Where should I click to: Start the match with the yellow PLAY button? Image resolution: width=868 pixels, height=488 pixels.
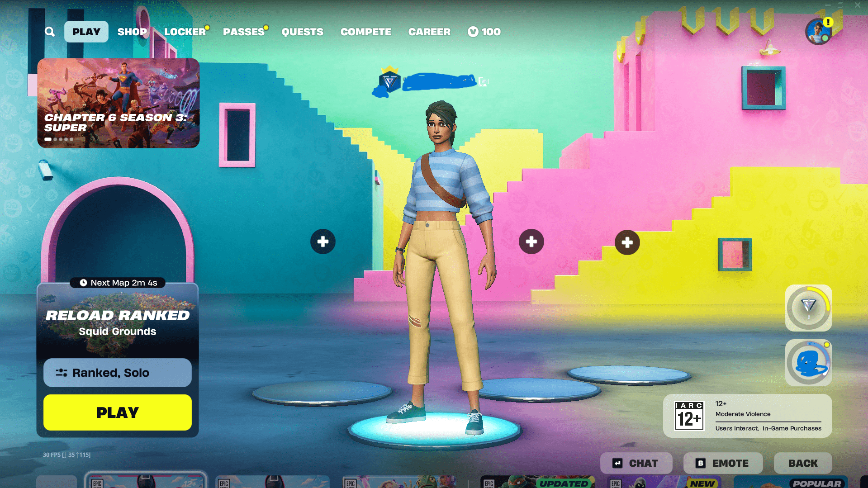pyautogui.click(x=118, y=412)
